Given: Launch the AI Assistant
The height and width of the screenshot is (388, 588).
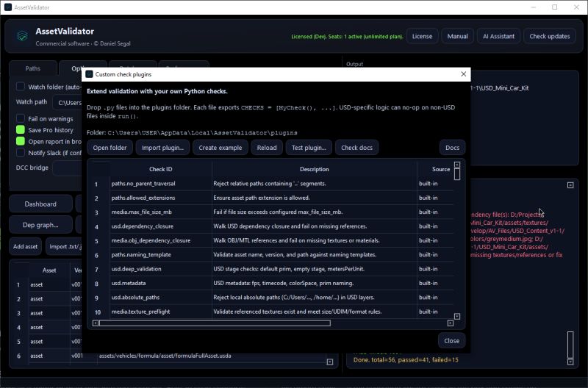Looking at the screenshot, I should pyautogui.click(x=498, y=36).
